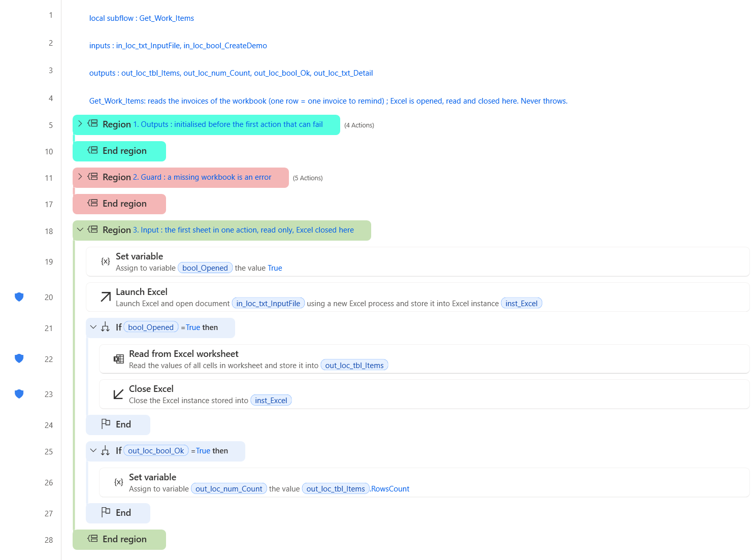Click line number 19
Image resolution: width=753 pixels, height=560 pixels.
[49, 262]
